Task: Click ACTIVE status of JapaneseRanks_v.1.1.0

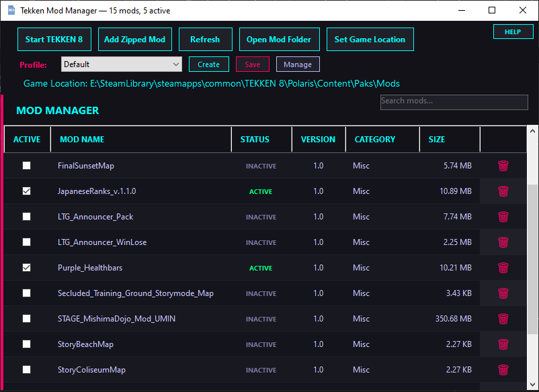Action: click(261, 191)
